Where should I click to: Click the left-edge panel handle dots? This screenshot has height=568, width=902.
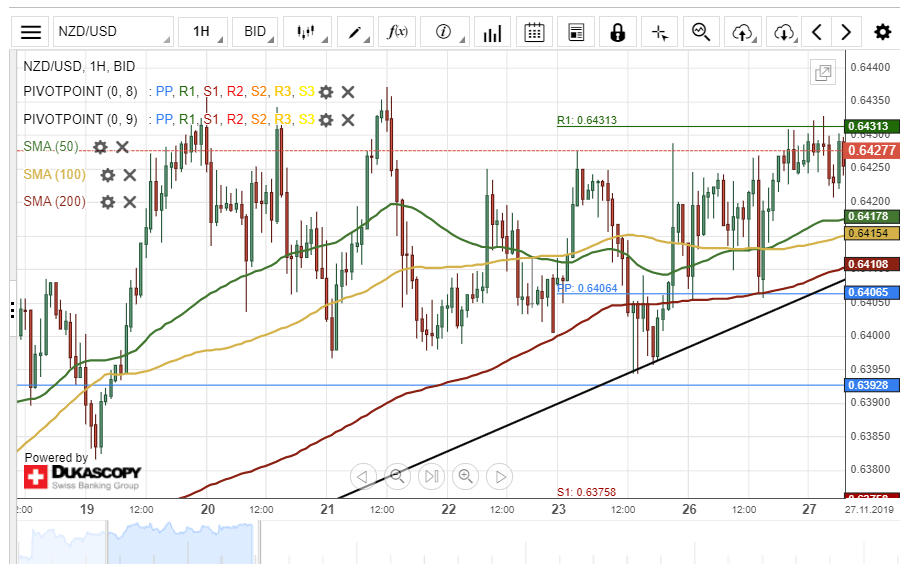click(12, 310)
